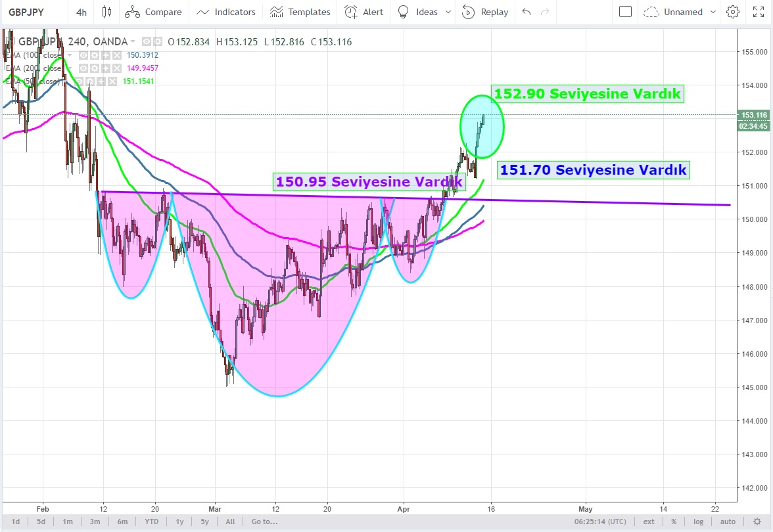Viewport: 773px width, 532px height.
Task: Click the undo arrow
Action: pos(526,12)
